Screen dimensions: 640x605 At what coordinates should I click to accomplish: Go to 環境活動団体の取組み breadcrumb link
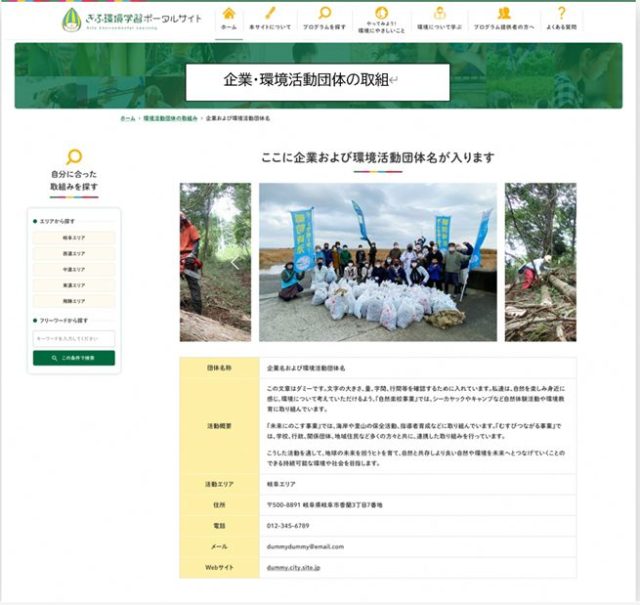tap(169, 118)
